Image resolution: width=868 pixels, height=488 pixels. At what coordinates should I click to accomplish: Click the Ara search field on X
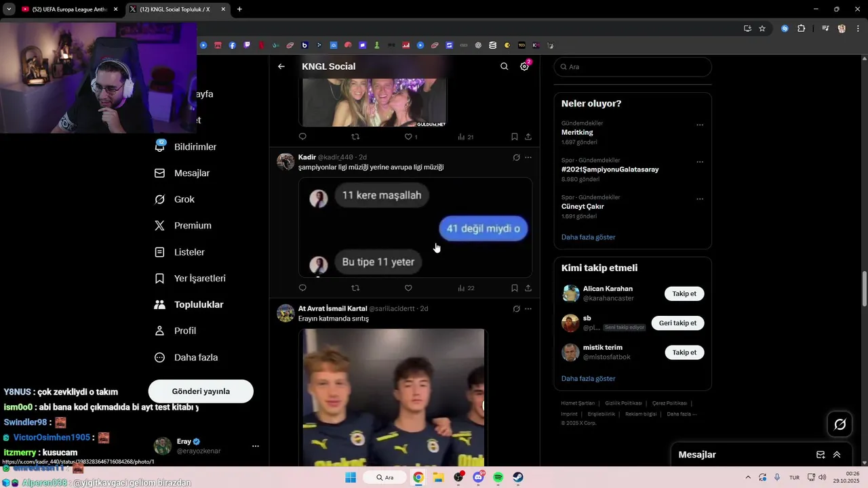(633, 67)
